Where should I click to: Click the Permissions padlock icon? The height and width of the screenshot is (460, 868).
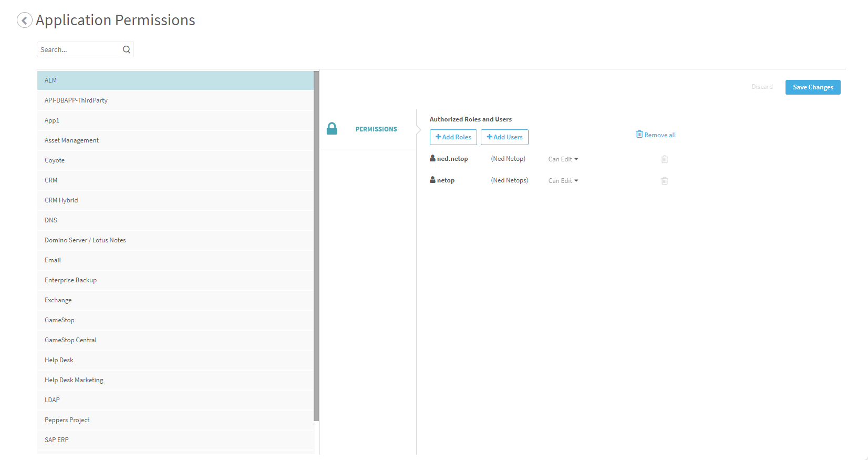point(332,129)
